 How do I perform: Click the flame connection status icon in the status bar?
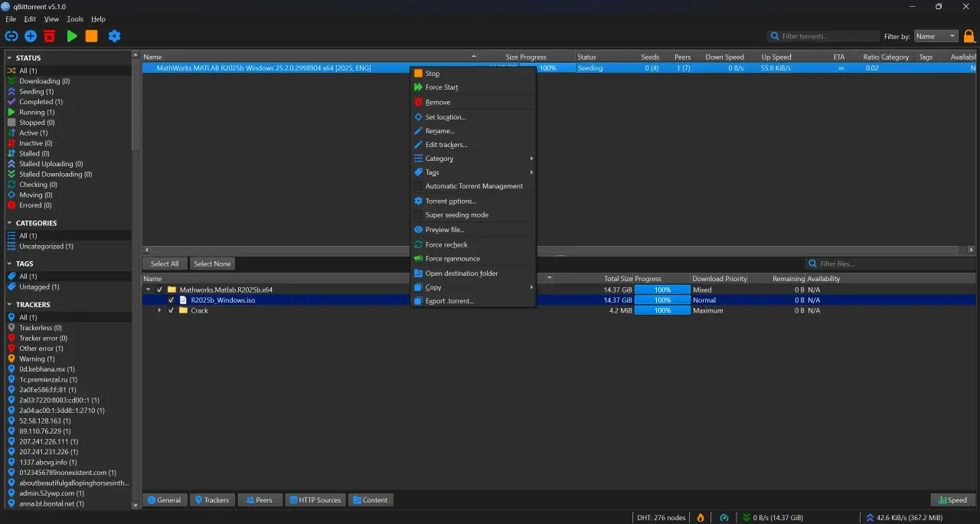(700, 518)
